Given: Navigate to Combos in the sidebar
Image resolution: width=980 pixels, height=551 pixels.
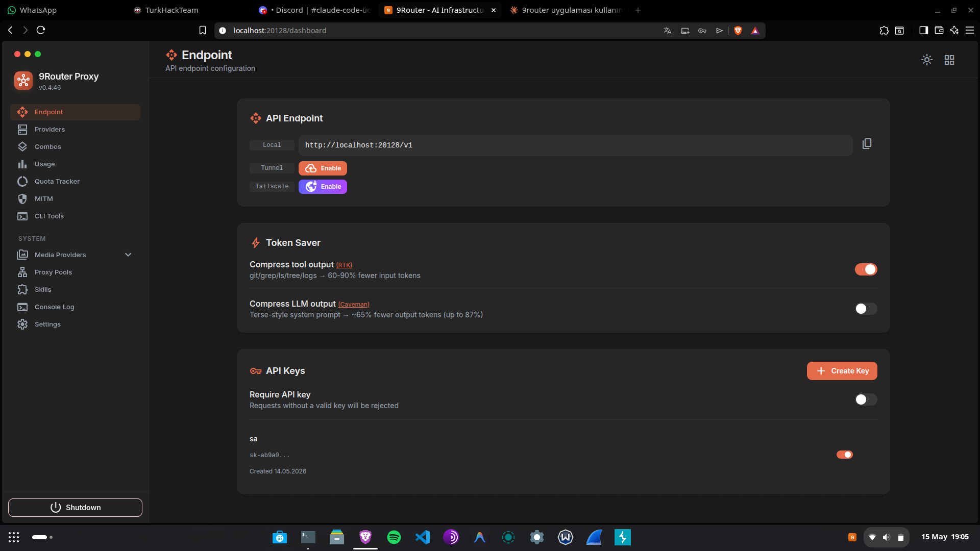Looking at the screenshot, I should point(75,147).
